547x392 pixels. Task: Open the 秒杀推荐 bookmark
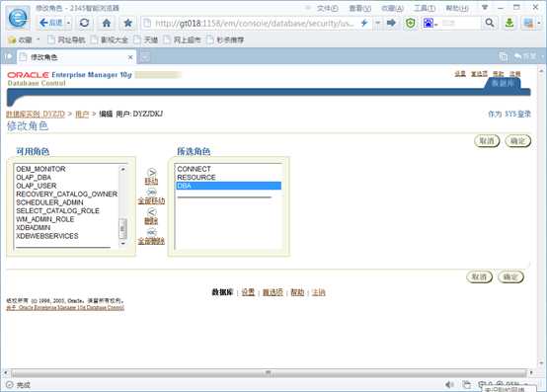pos(225,40)
